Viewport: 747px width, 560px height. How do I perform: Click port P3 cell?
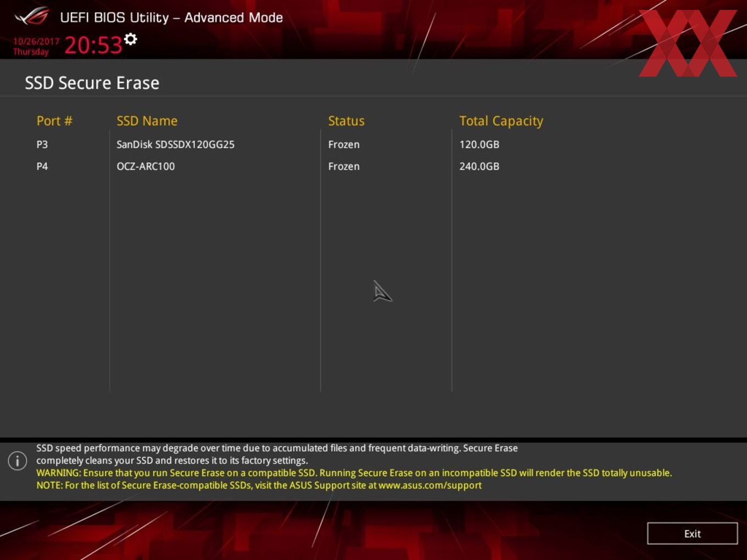point(42,144)
